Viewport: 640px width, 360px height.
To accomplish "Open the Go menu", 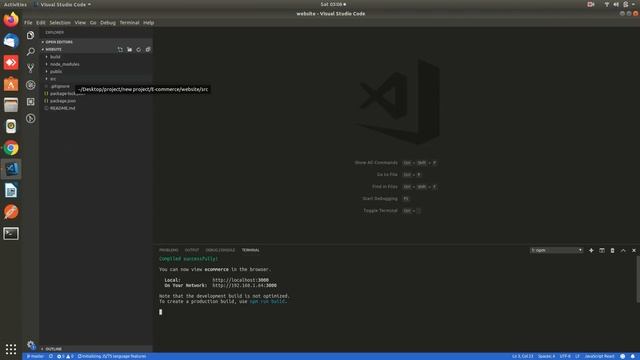I will (93, 22).
